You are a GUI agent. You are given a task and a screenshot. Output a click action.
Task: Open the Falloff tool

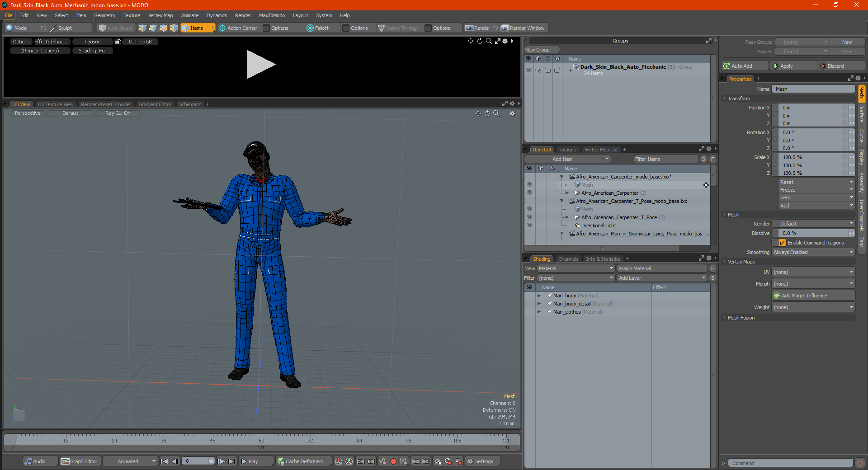tap(318, 28)
